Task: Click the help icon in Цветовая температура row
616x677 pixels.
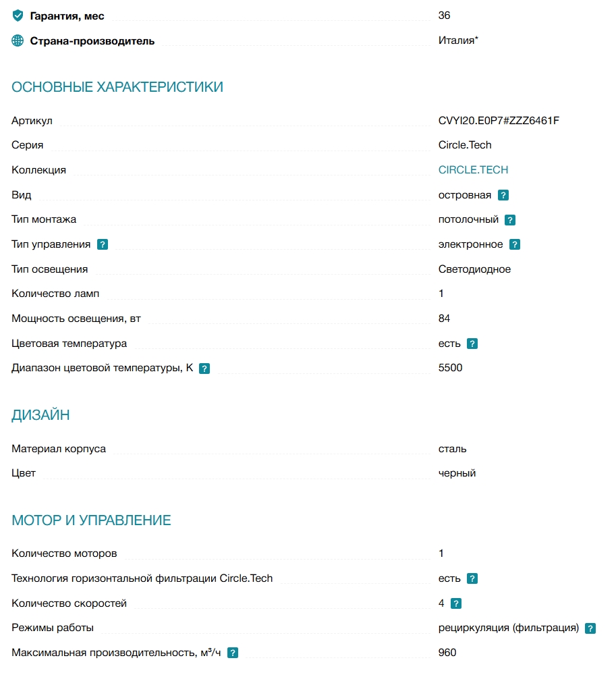Action: click(472, 344)
